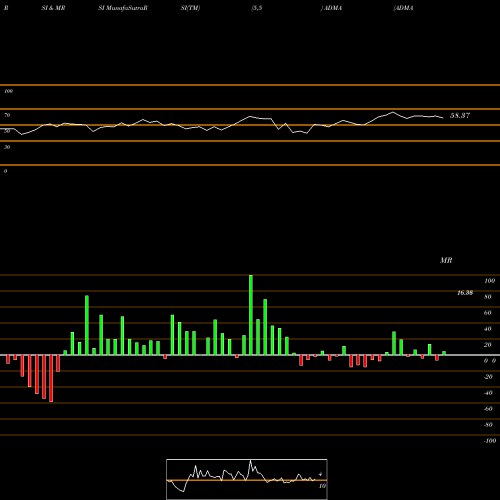This screenshot has width=500, height=500.
Task: Click the RSI value 58.37 label
Action: tap(460, 116)
